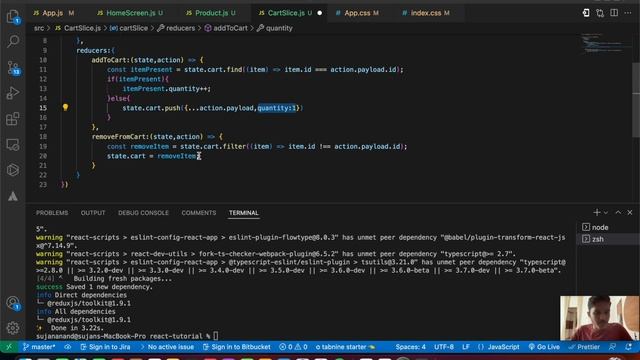Open the PROBLEMS panel tab

pyautogui.click(x=52, y=213)
